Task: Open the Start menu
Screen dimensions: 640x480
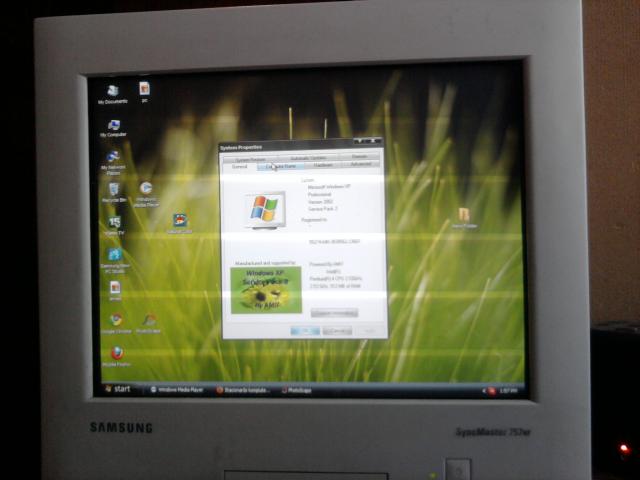Action: (x=117, y=388)
